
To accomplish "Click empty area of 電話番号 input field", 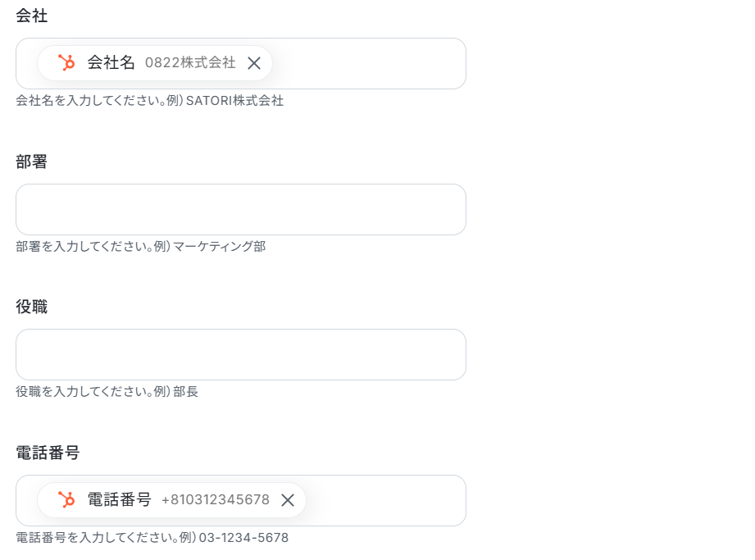I will tap(385, 500).
